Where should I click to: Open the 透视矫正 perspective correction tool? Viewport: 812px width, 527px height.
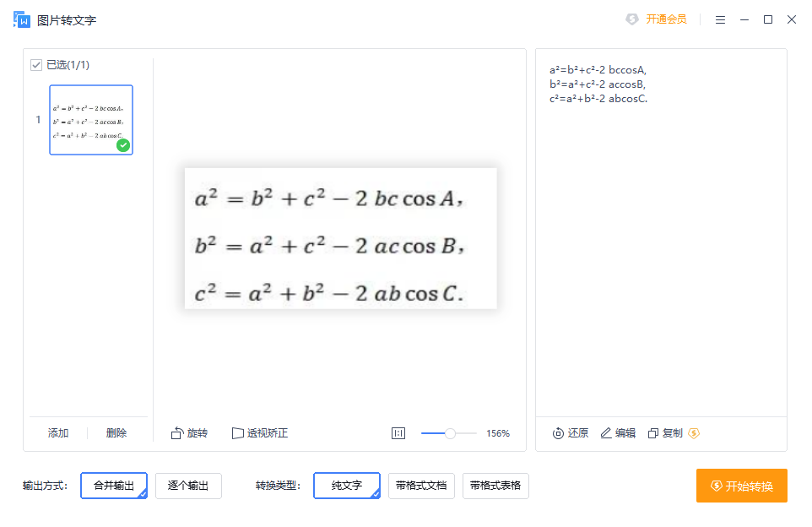262,432
